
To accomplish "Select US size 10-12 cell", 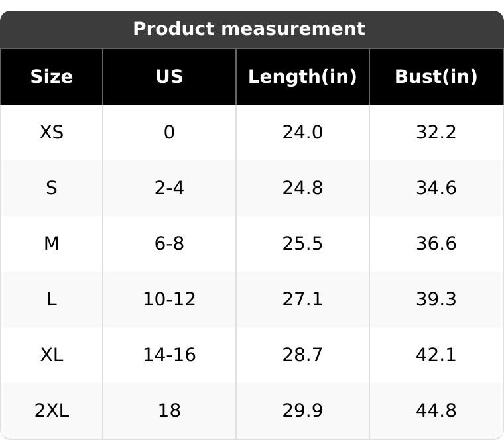I will click(x=169, y=300).
